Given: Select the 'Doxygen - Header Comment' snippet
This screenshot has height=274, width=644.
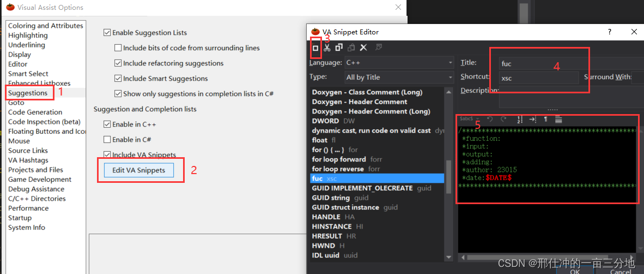Looking at the screenshot, I should (377, 102).
